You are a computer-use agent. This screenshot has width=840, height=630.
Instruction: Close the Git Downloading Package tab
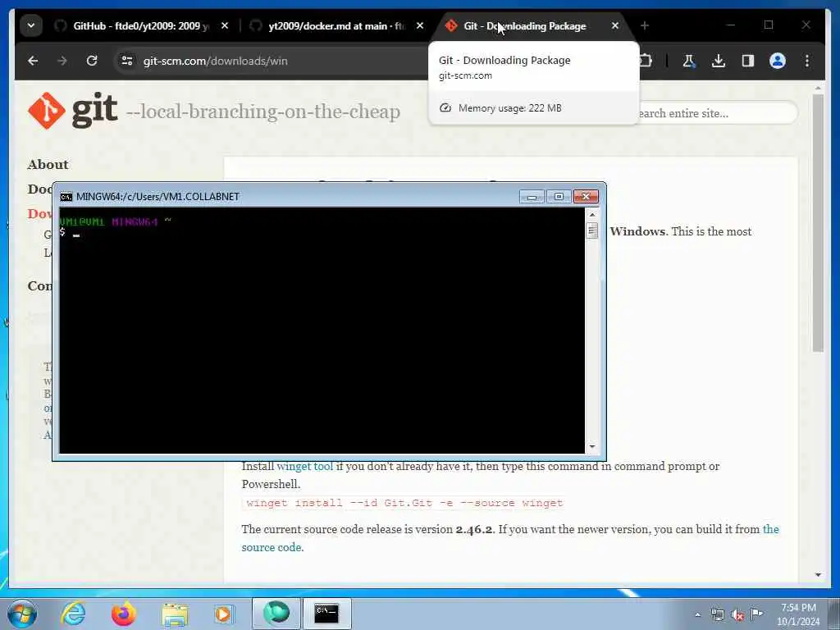tap(615, 25)
